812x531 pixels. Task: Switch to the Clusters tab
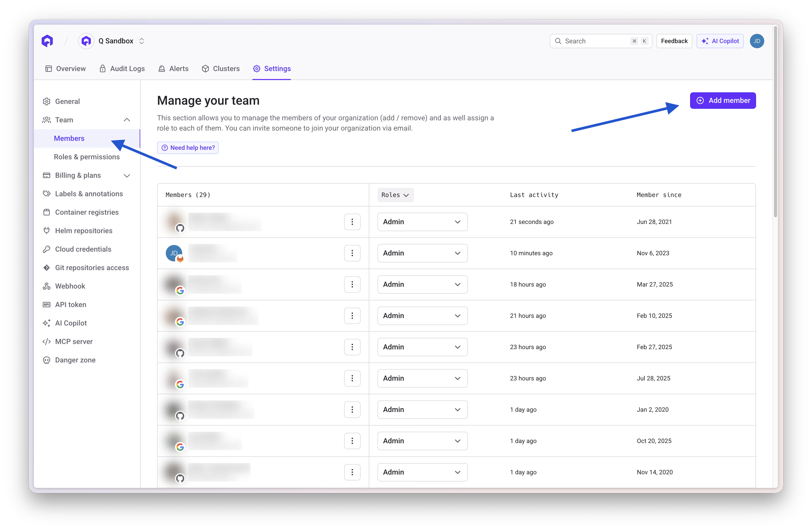[x=221, y=68]
